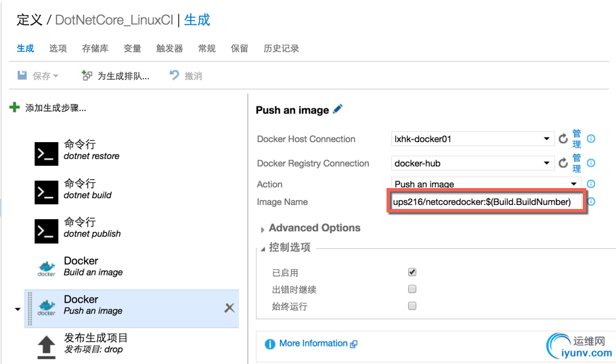This screenshot has height=364, width=616.
Task: Open the More Information link
Action: pyautogui.click(x=313, y=343)
